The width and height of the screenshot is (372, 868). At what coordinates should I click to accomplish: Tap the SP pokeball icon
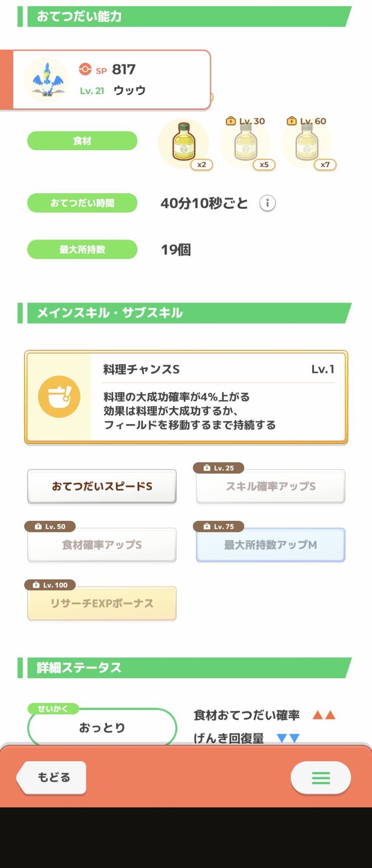(x=85, y=69)
